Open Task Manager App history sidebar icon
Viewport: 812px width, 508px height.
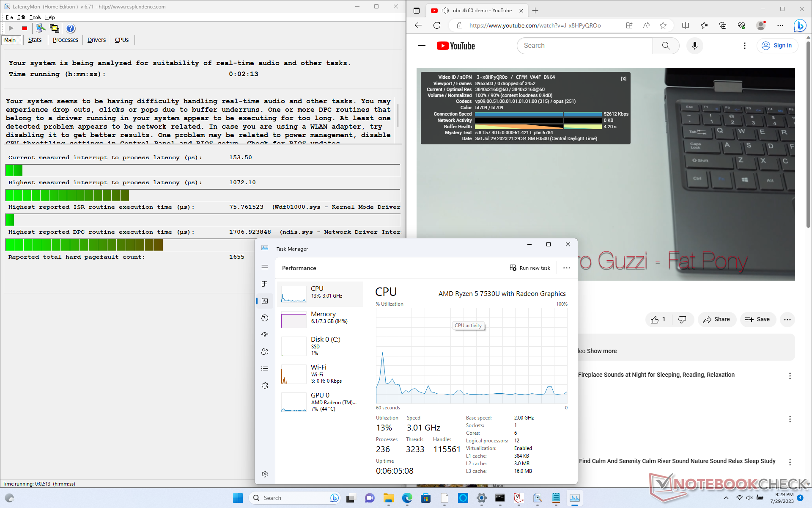point(265,318)
